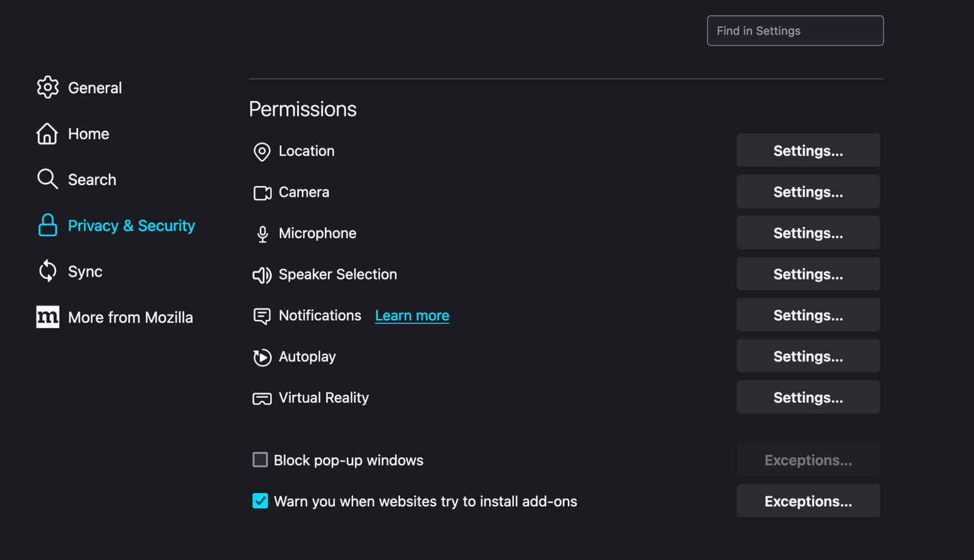Uncheck Warn about add-on installs checkbox
Screen dimensions: 974x560
click(x=260, y=501)
